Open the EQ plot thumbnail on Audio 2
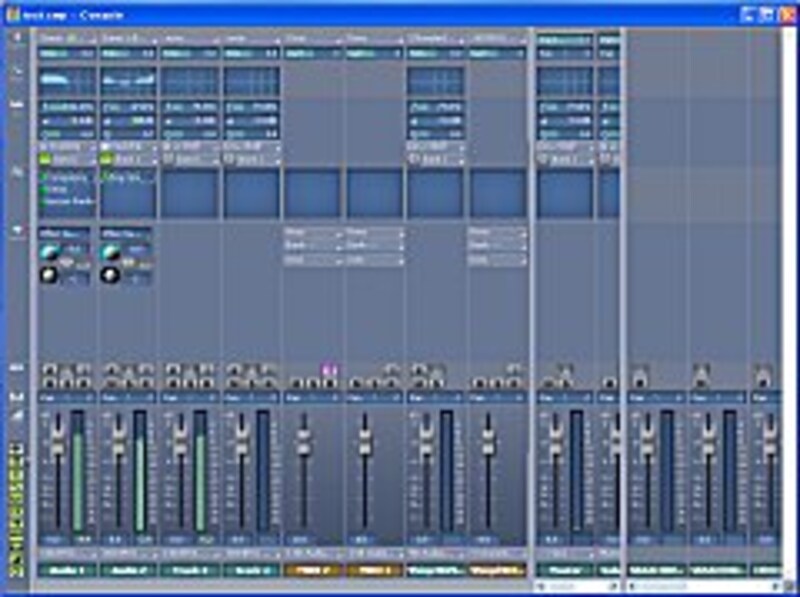Viewport: 800px width, 597px height. 128,81
